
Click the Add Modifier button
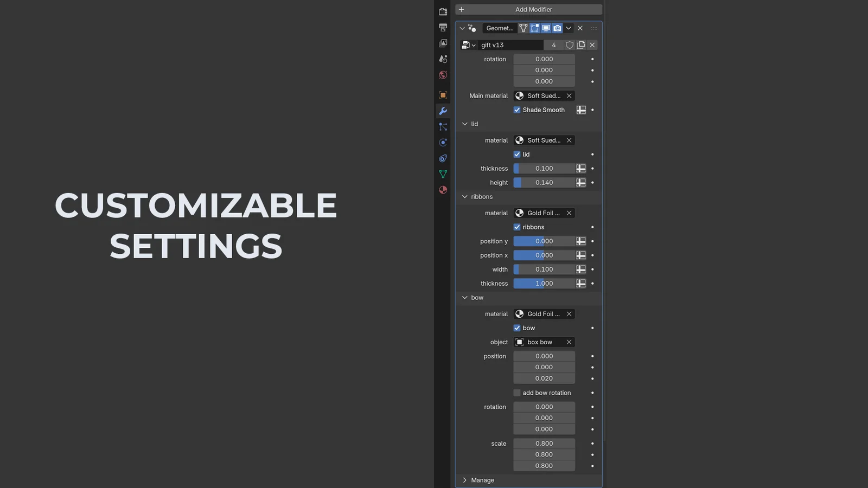[x=528, y=9]
